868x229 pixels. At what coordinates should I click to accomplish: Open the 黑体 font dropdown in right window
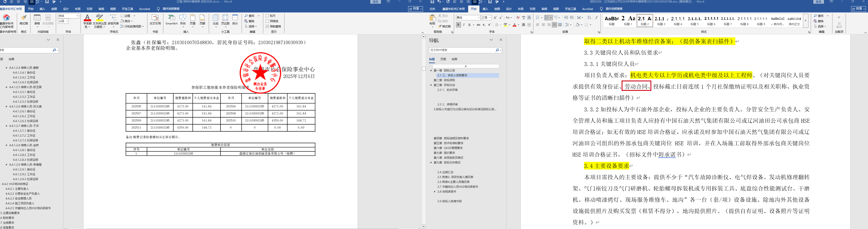479,18
